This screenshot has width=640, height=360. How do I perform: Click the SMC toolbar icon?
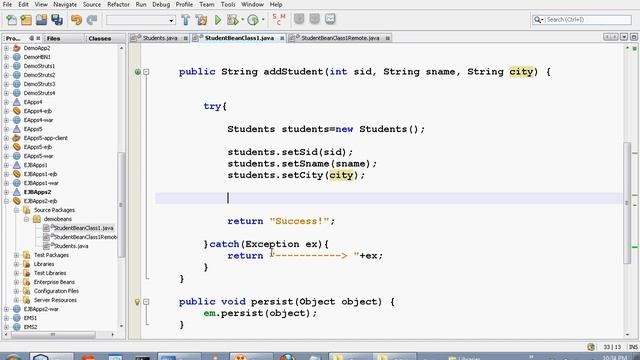(279, 20)
